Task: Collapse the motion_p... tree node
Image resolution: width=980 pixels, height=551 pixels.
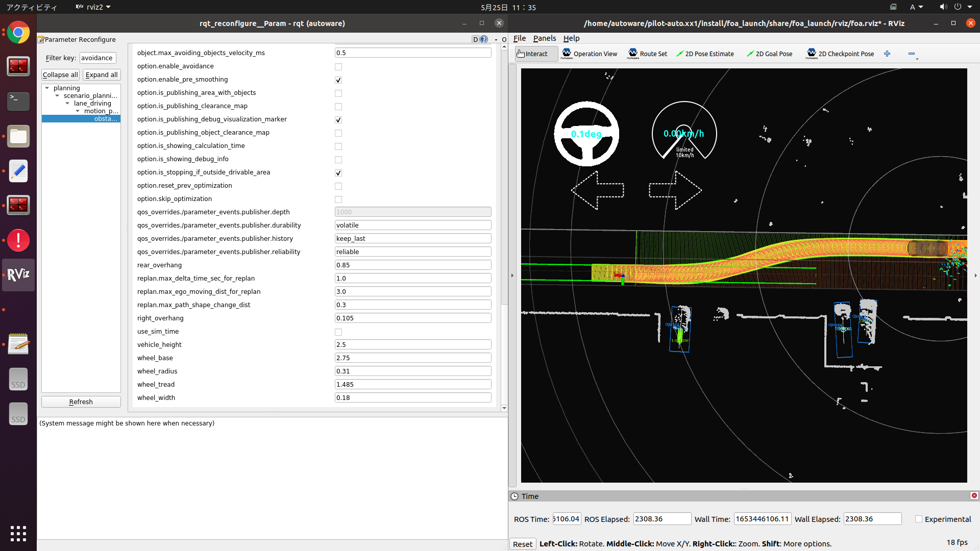Action: [x=78, y=111]
